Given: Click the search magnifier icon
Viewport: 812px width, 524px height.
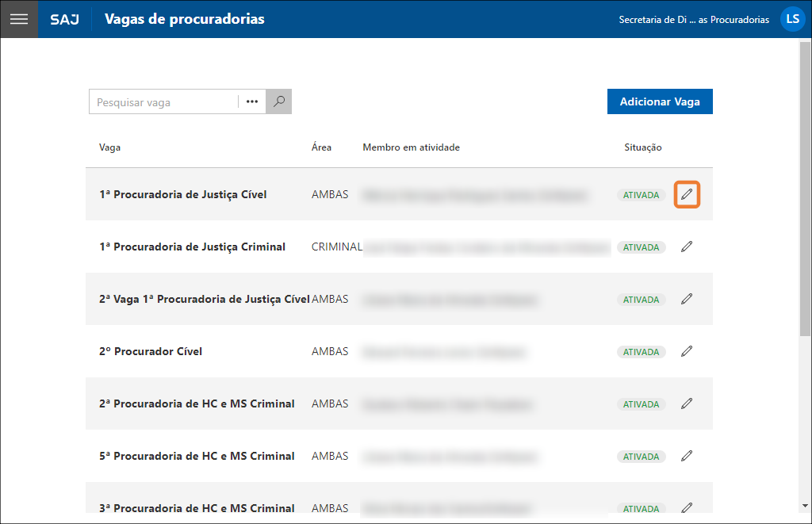Looking at the screenshot, I should click(x=278, y=101).
